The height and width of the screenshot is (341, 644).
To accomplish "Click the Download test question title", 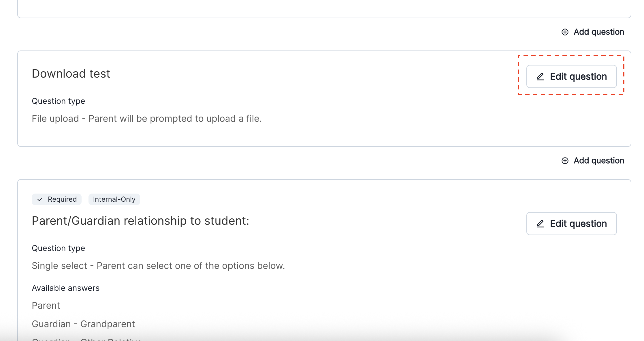I will click(71, 74).
